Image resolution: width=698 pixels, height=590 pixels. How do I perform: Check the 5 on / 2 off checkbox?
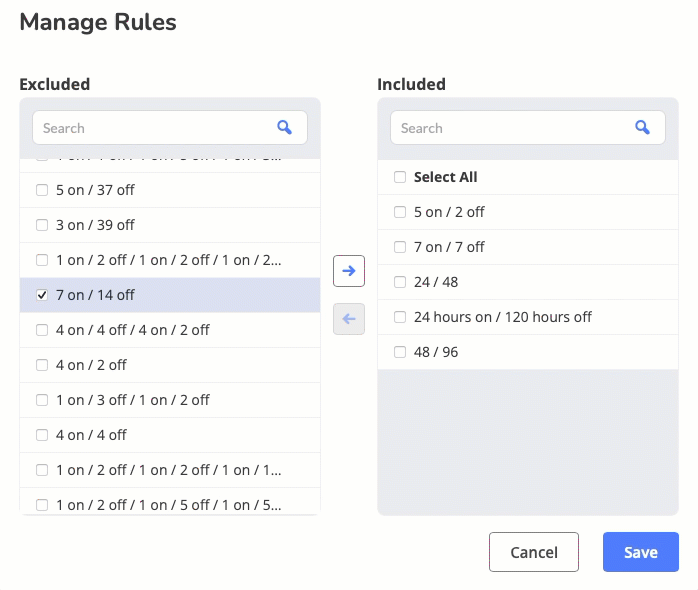pos(400,212)
